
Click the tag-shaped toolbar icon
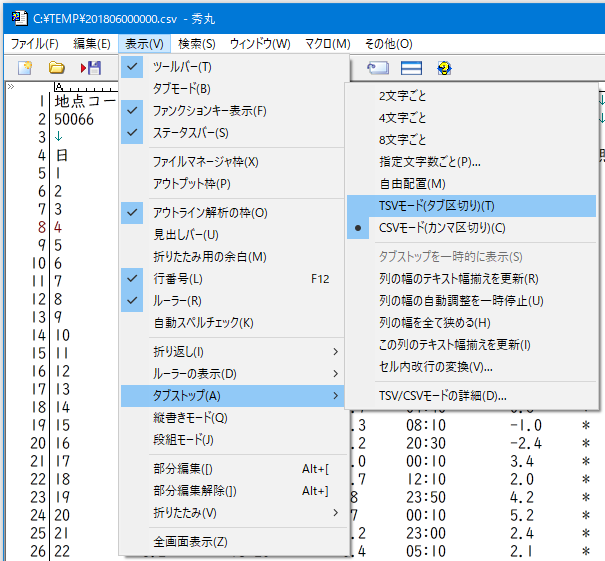pyautogui.click(x=378, y=68)
